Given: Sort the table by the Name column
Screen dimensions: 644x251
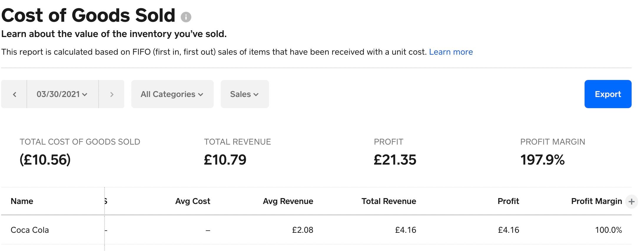Looking at the screenshot, I should point(22,201).
